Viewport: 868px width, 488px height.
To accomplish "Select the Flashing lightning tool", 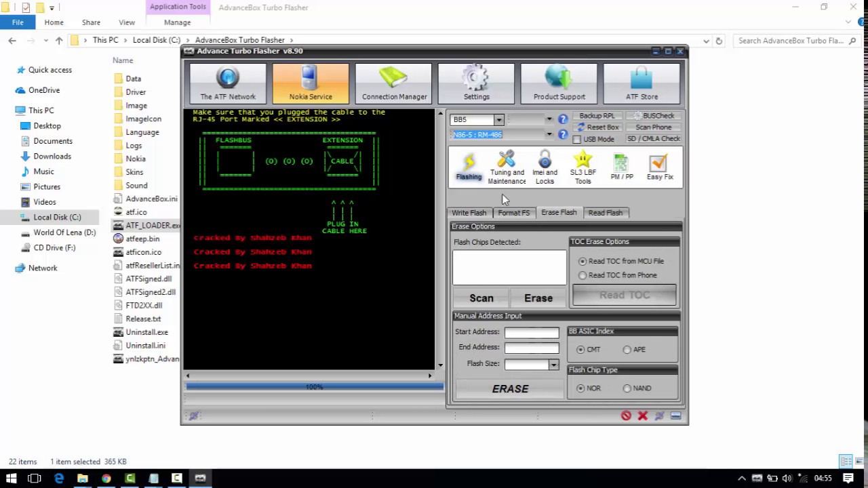I will coord(469,167).
